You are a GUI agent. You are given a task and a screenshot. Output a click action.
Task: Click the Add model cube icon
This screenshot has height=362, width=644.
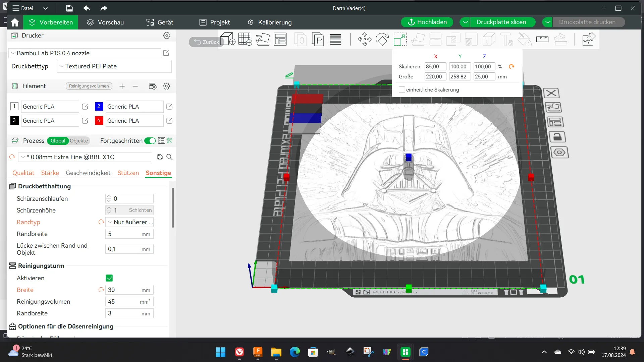pos(228,39)
